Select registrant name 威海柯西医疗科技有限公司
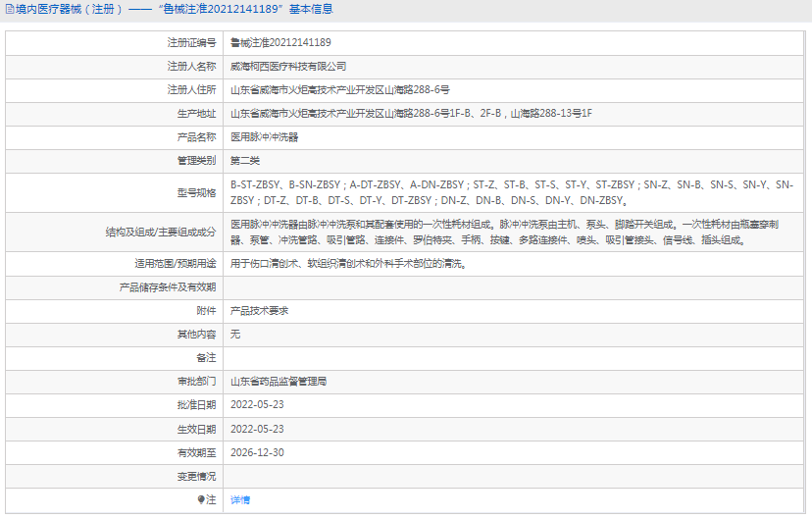Screen dimensions: 812x519 (288, 67)
